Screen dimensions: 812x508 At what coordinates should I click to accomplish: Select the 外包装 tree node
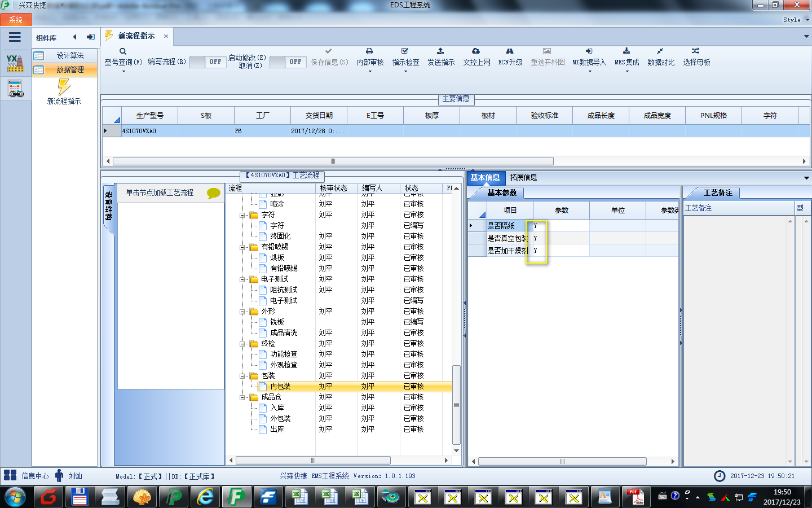tap(280, 419)
